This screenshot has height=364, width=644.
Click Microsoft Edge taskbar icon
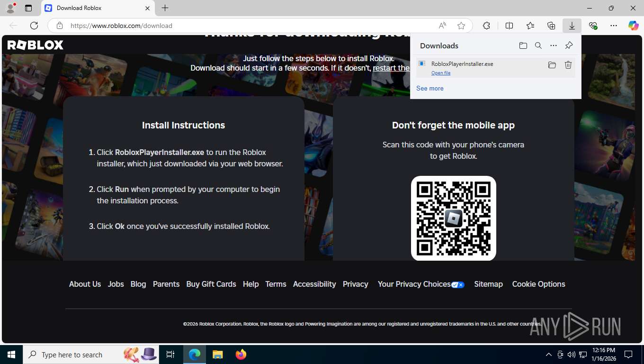point(195,355)
